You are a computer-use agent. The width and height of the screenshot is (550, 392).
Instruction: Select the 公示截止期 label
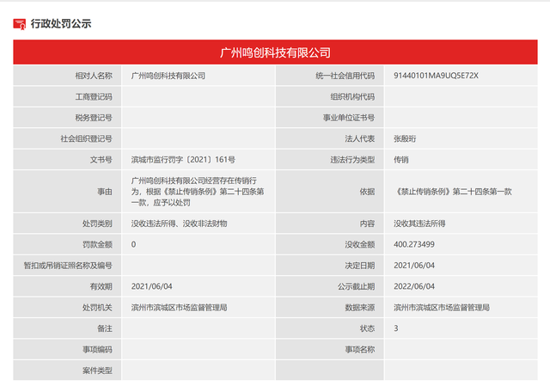[356, 287]
